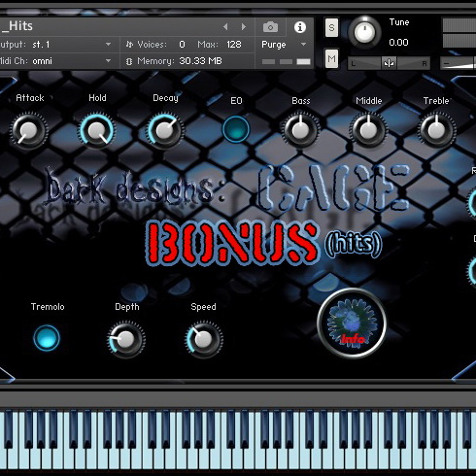Screen dimensions: 476x476
Task: Toggle the Solo S button
Action: click(332, 27)
